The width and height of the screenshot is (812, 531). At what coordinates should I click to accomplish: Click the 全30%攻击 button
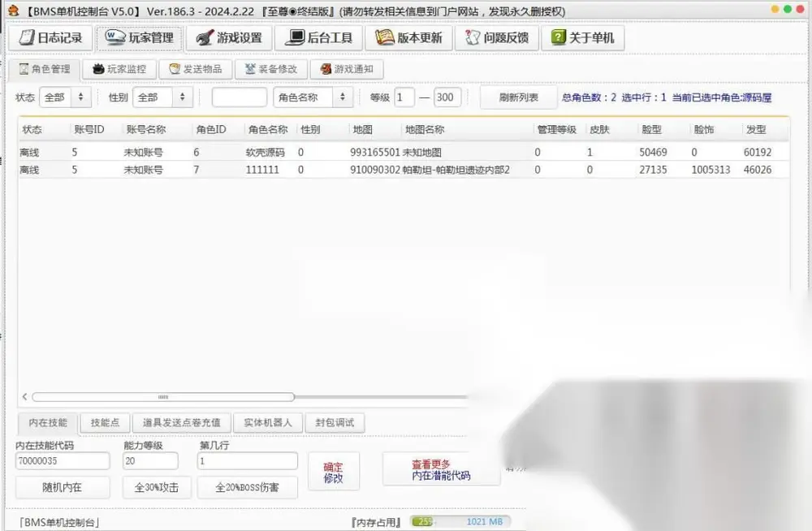click(x=157, y=487)
